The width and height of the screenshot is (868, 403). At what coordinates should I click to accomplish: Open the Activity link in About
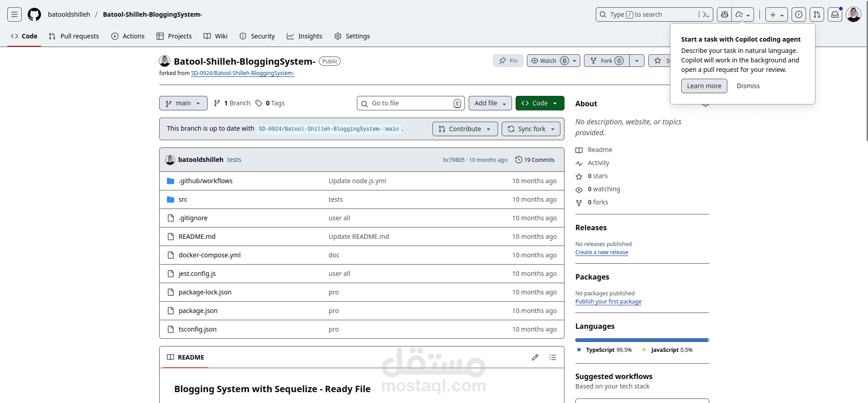(x=593, y=163)
